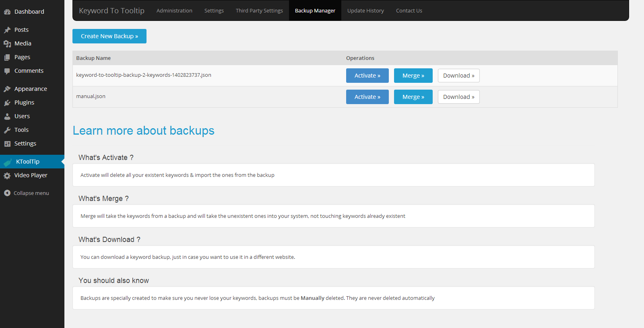Switch to the plugin Settings tab
Viewport: 644px width, 328px height.
point(214,11)
